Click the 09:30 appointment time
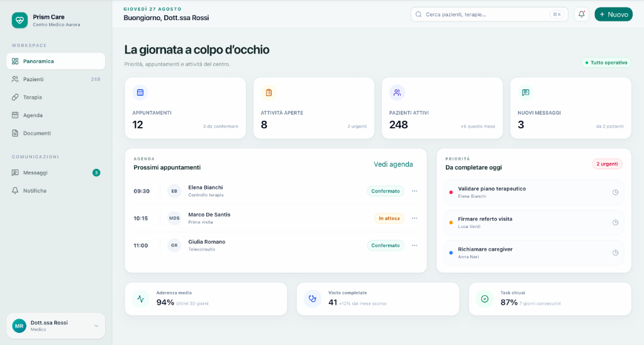 pos(142,191)
